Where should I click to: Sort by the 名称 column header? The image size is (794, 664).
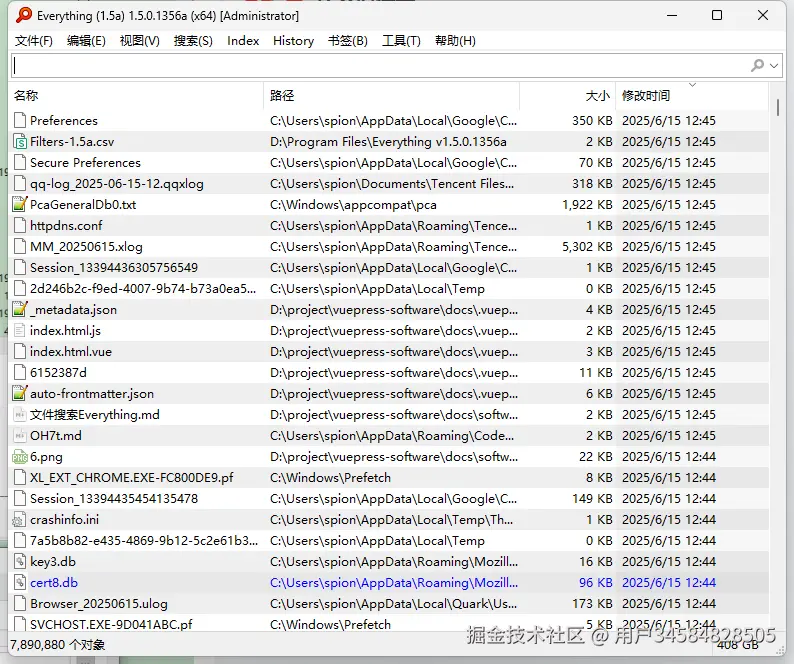click(x=136, y=95)
